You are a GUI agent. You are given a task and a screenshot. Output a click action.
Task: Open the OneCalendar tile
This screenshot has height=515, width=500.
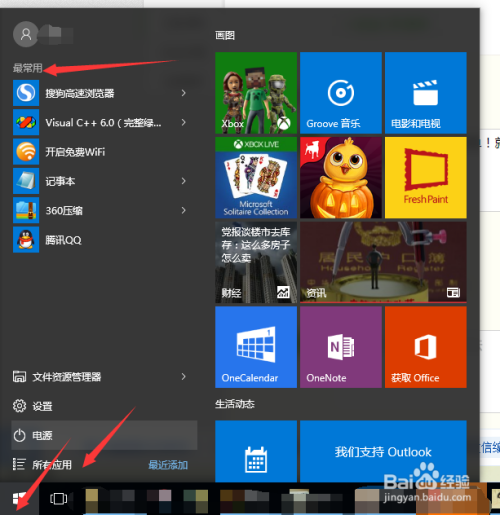pyautogui.click(x=256, y=347)
